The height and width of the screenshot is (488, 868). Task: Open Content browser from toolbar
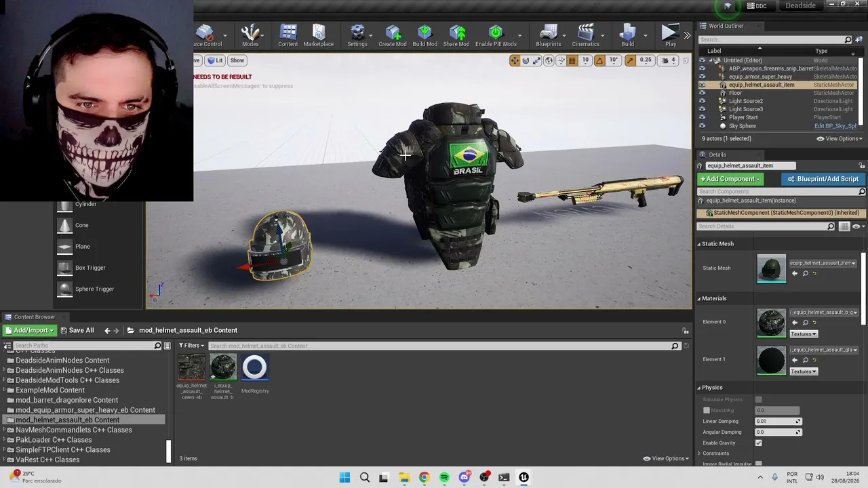click(x=288, y=35)
